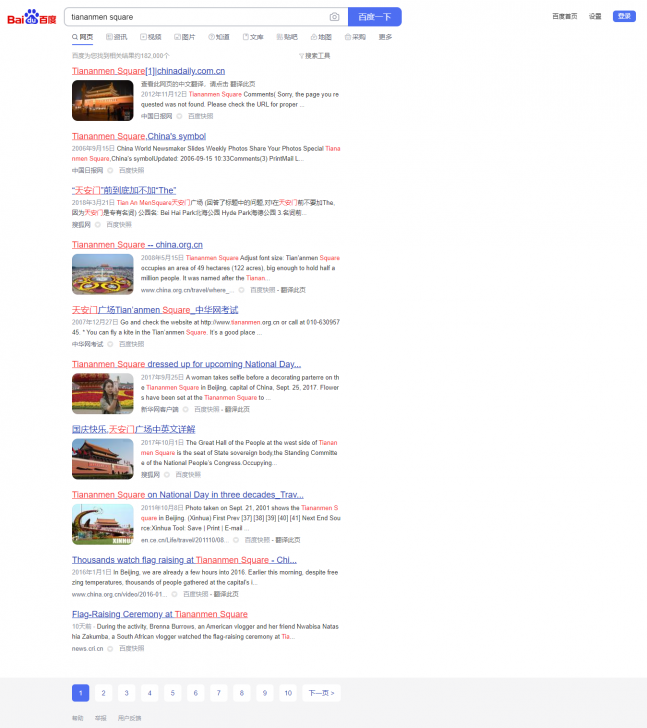This screenshot has height=728, width=647.
Task: Switch to the 贴吧 tab
Action: point(287,37)
